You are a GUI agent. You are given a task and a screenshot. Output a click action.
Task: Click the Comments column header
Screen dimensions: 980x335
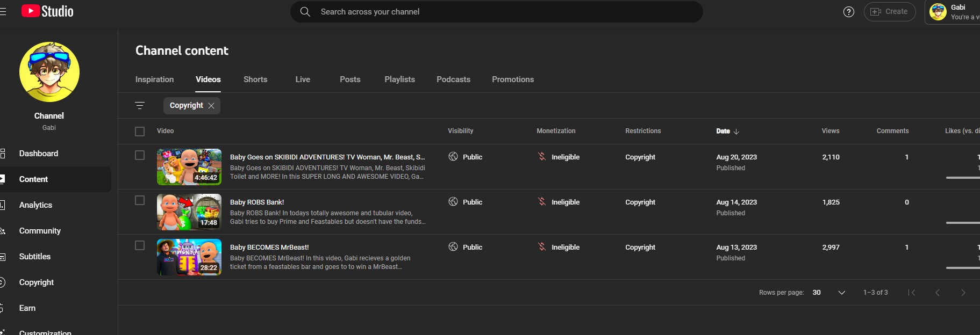tap(892, 131)
